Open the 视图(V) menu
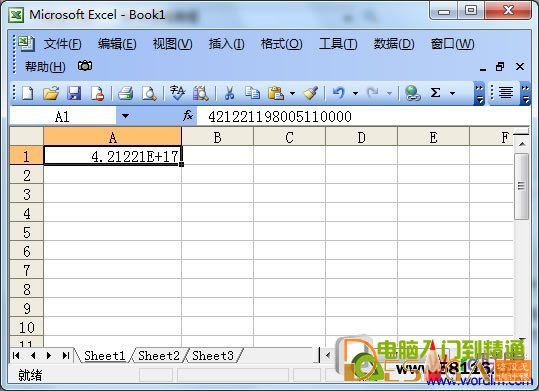Screen dimensions: 539x391 point(172,44)
